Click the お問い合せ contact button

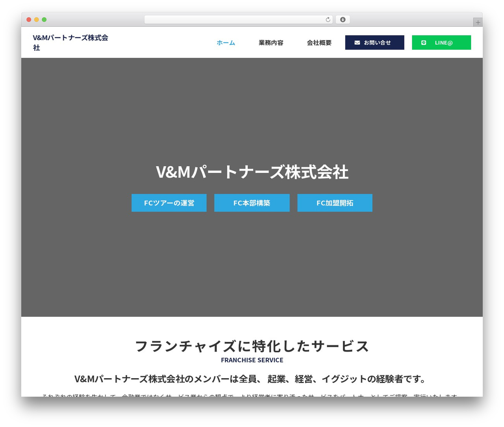point(374,43)
